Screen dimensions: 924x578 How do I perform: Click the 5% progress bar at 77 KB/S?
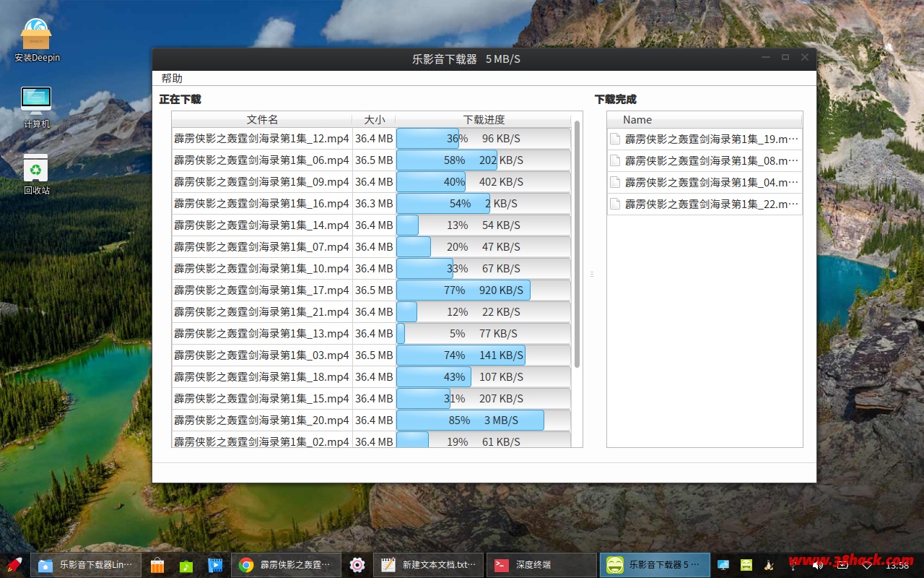pos(483,333)
